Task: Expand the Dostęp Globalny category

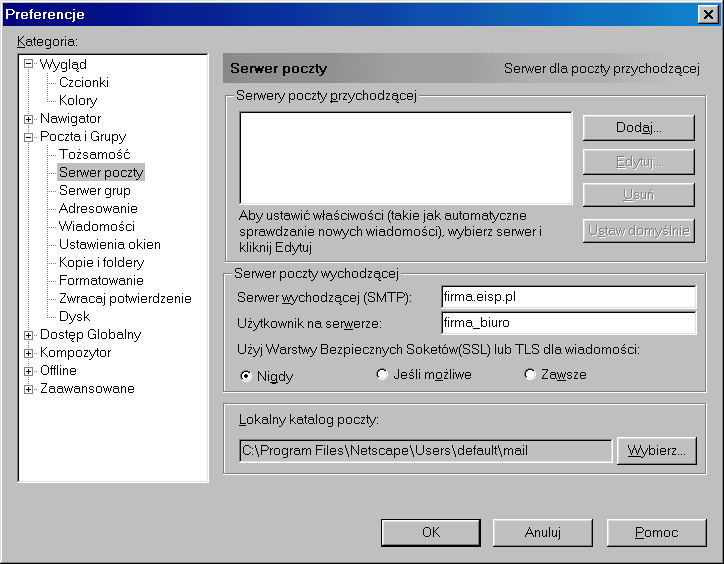Action: 29,335
